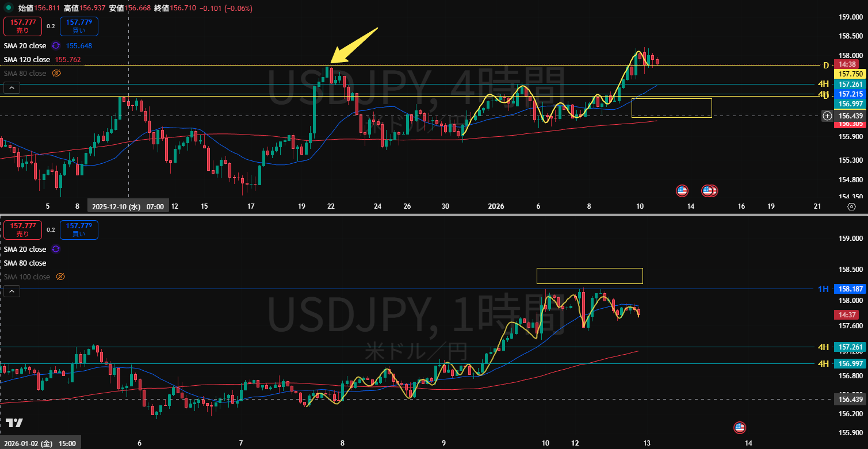The height and width of the screenshot is (449, 868).
Task: Collapse the indicator legend in 4-hour chart
Action: coord(12,88)
